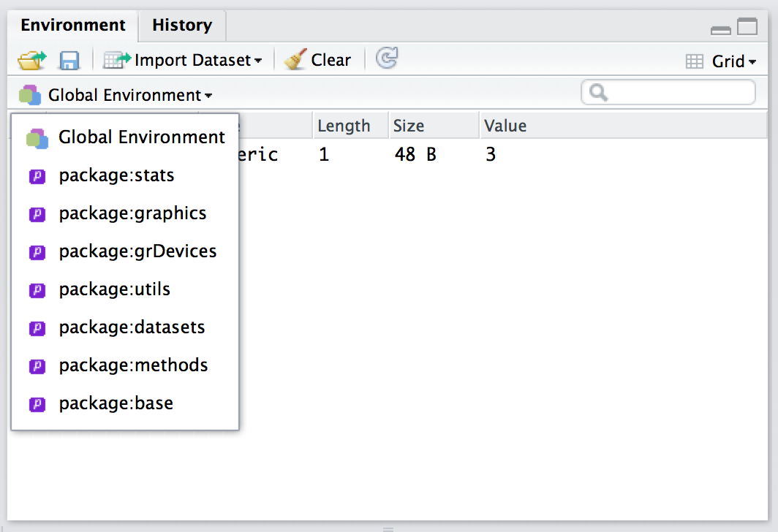Click the open workspace folder icon
778x532 pixels.
pyautogui.click(x=31, y=60)
